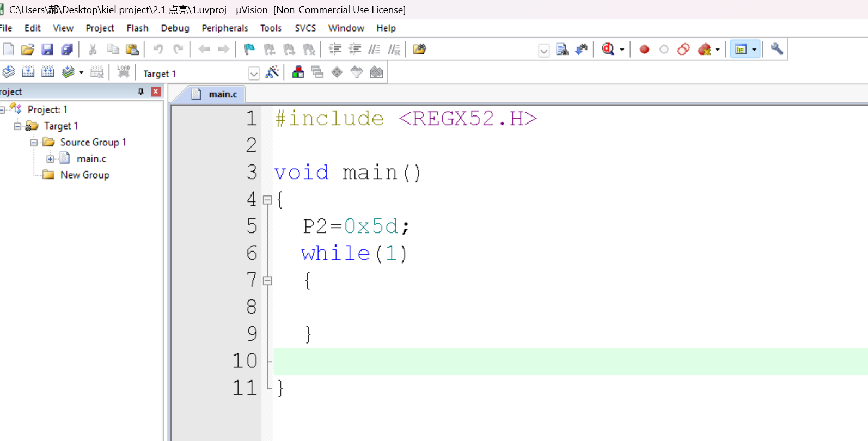
Task: Kill all breakpoints icon
Action: coord(704,50)
